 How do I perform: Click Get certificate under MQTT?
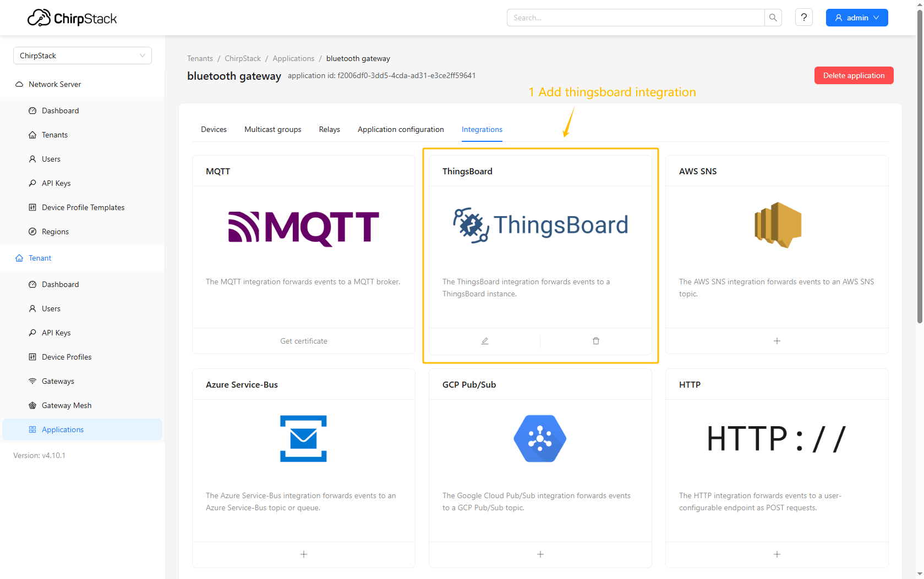click(303, 341)
